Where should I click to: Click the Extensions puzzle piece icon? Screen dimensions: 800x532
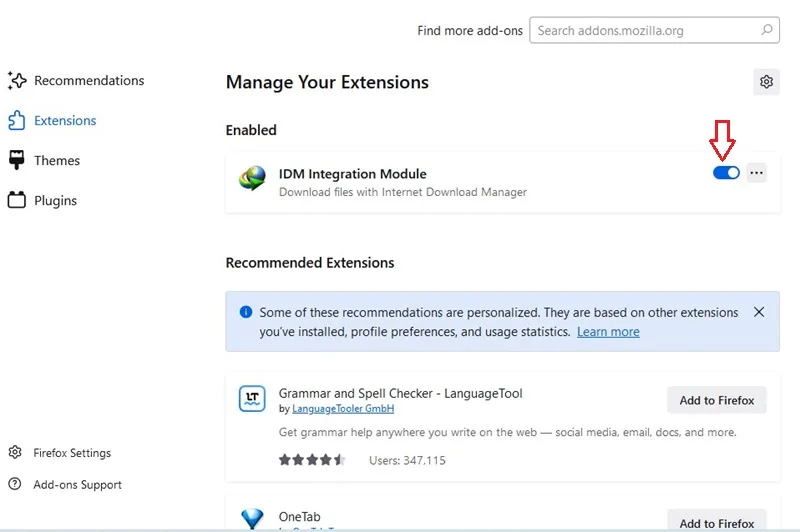(x=16, y=120)
